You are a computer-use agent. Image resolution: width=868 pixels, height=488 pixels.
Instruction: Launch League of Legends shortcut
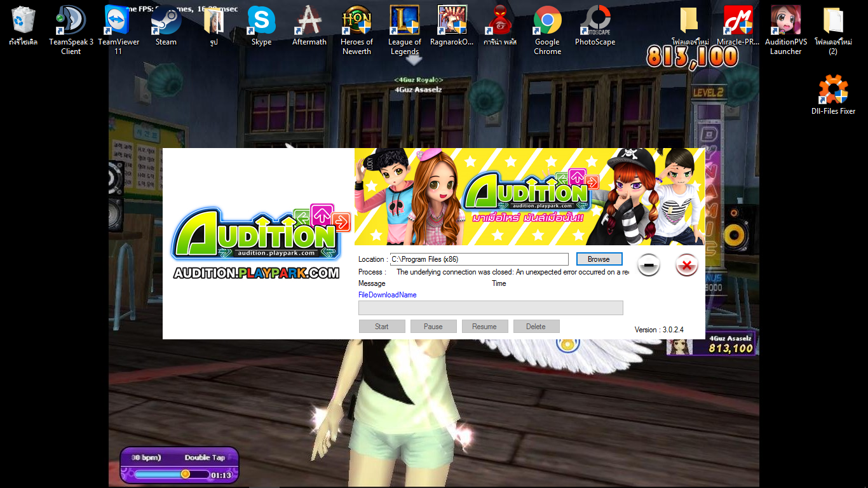click(x=405, y=30)
